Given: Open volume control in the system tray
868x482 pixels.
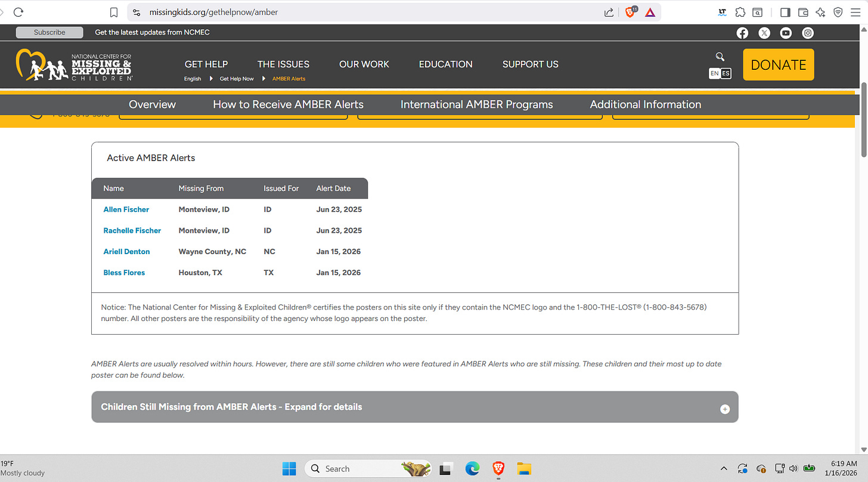Looking at the screenshot, I should pos(793,468).
